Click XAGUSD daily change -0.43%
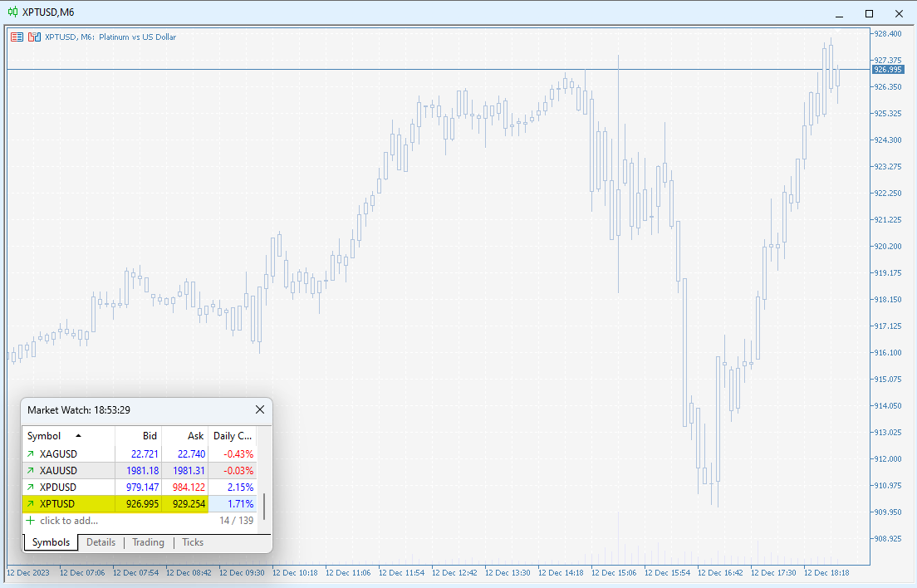 238,453
